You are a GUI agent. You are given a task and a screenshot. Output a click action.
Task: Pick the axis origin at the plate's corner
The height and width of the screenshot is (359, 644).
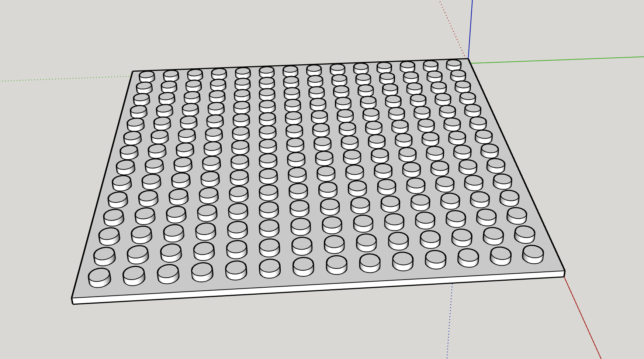pos(468,59)
